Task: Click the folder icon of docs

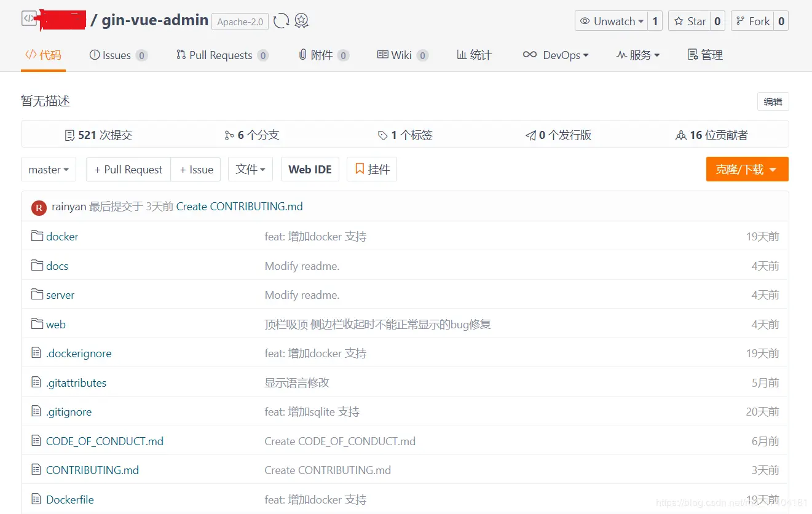Action: [37, 265]
